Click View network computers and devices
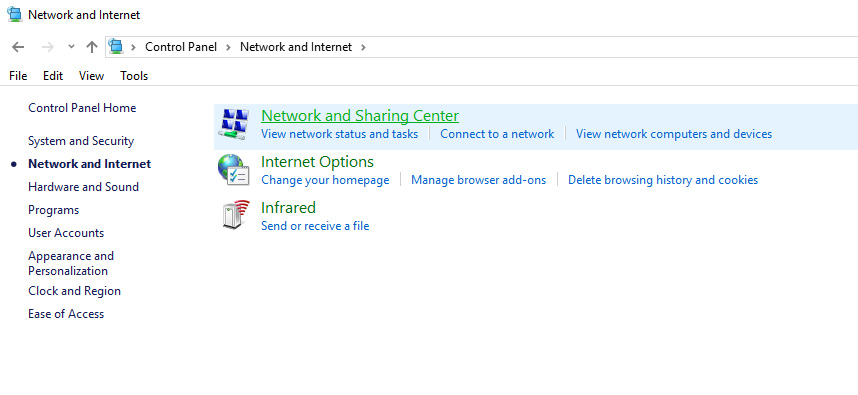Screen dimensions: 858x395 coord(674,134)
